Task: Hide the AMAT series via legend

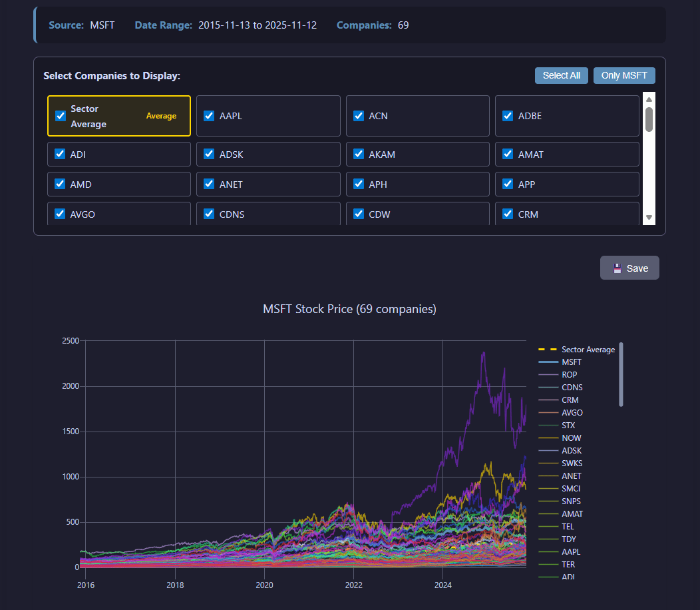Action: (x=561, y=514)
